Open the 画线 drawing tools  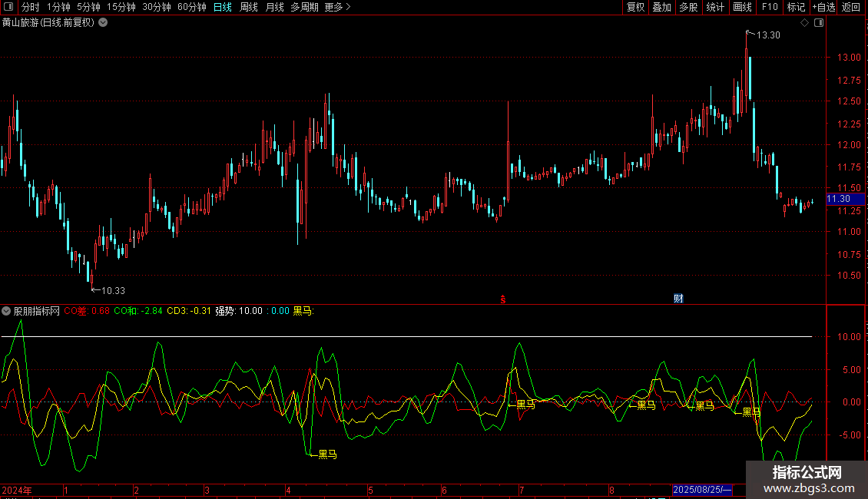tap(742, 7)
